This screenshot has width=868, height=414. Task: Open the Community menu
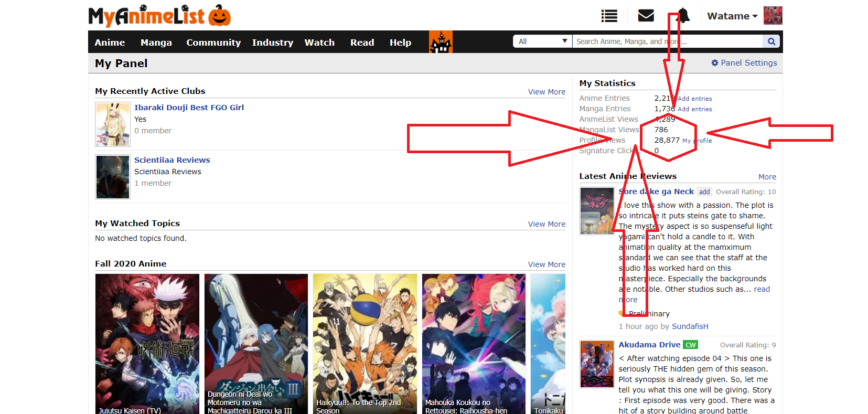[x=213, y=43]
